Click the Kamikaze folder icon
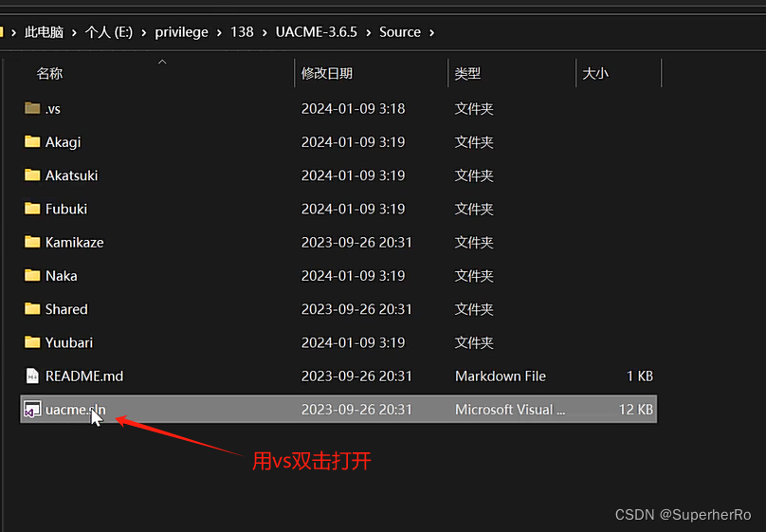Viewport: 766px width, 532px height. [32, 242]
